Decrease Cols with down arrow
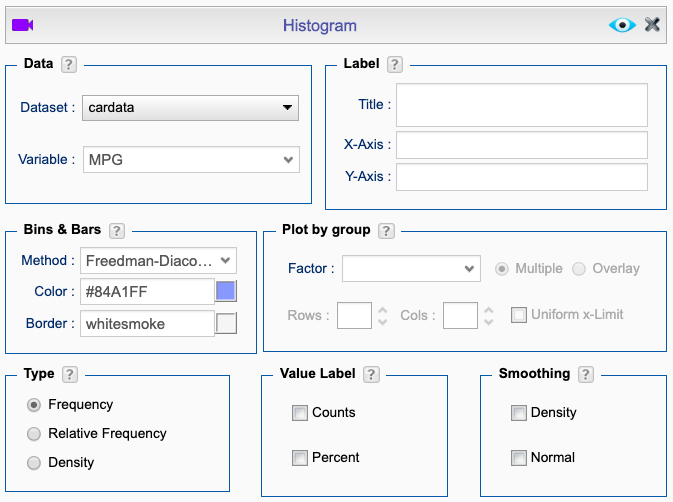 (x=488, y=321)
